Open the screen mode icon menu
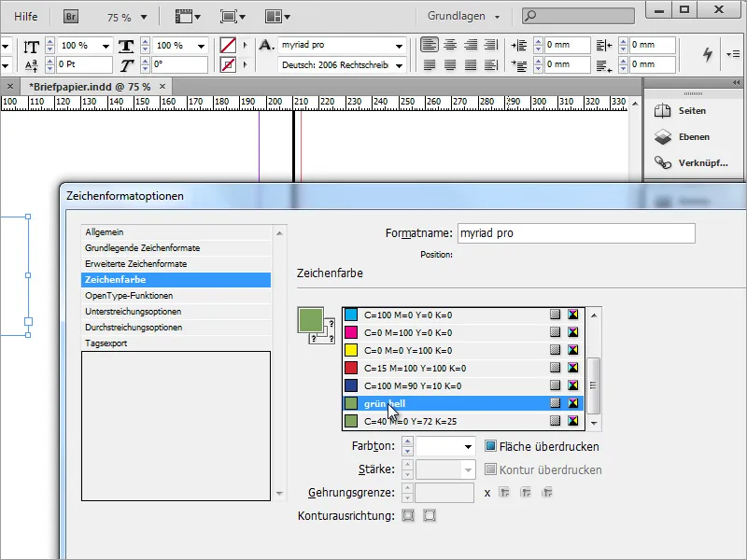Image resolution: width=747 pixels, height=560 pixels. (233, 17)
